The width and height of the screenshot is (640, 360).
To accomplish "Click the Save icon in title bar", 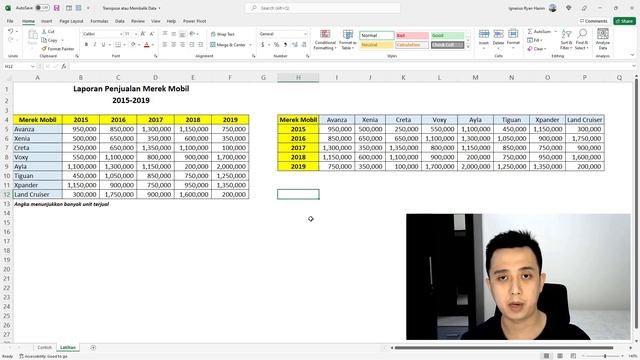I will coord(57,8).
